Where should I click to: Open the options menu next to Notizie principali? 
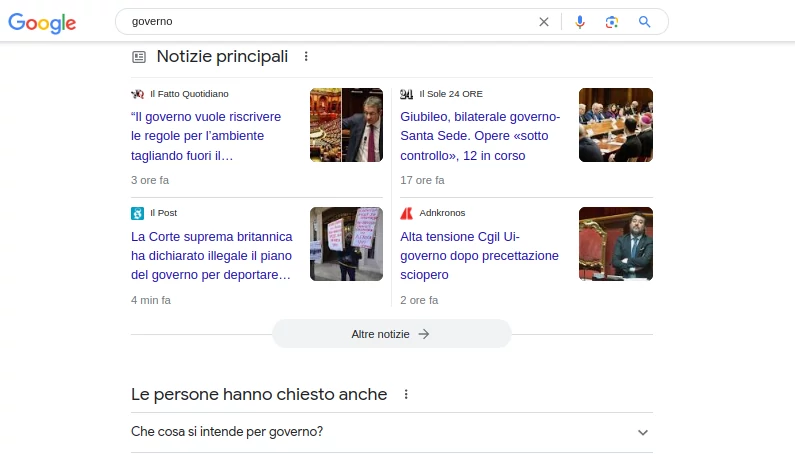(x=306, y=56)
